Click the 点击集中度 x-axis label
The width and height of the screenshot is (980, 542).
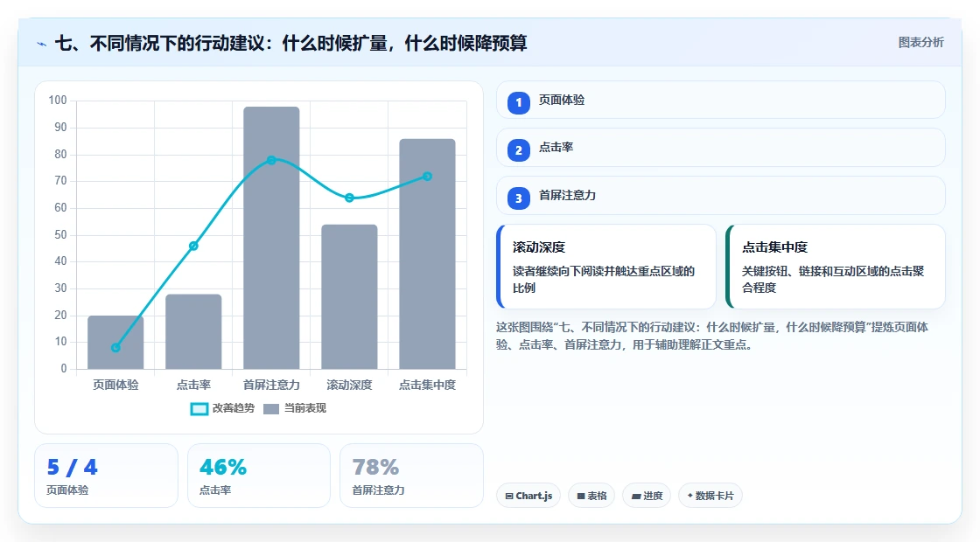click(x=428, y=386)
